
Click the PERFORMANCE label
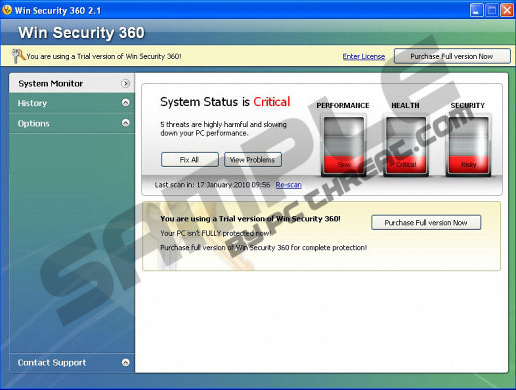pyautogui.click(x=343, y=105)
